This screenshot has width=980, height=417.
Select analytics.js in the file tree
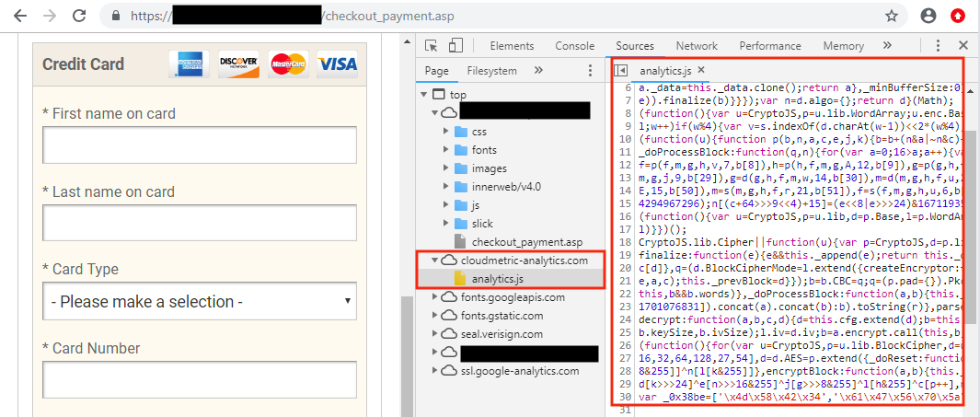(x=498, y=278)
